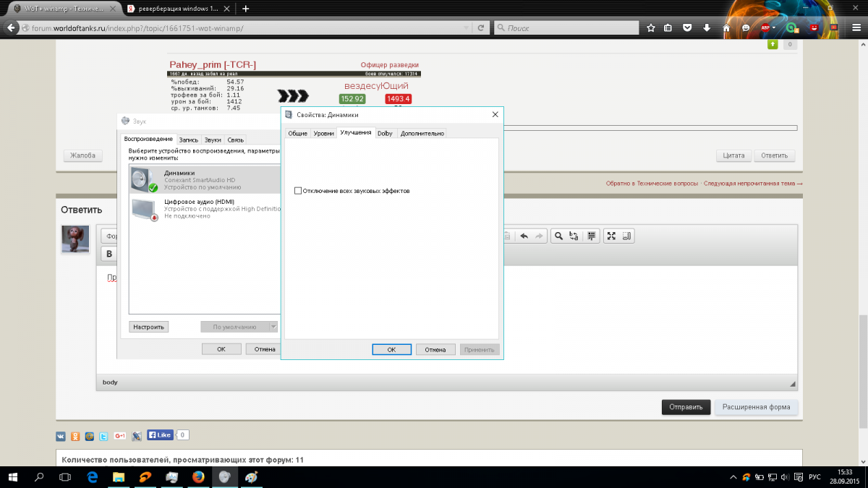Click Отмена in the speaker properties dialog
The width and height of the screenshot is (868, 488).
click(435, 349)
